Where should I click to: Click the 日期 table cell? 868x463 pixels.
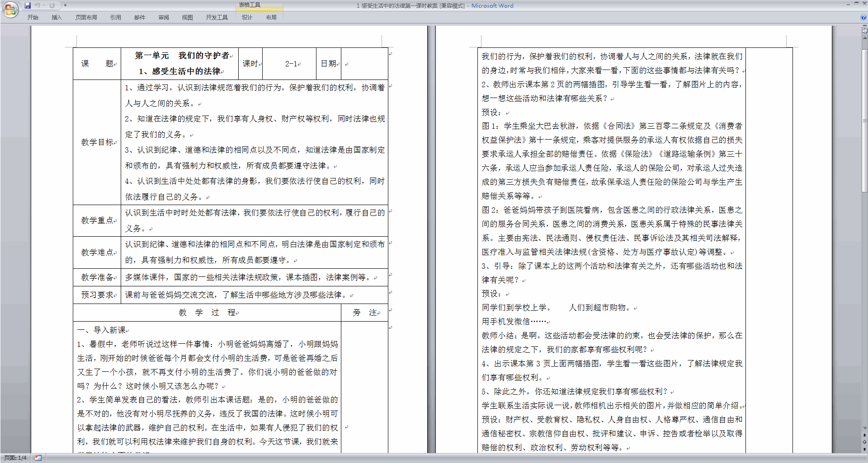pyautogui.click(x=329, y=64)
